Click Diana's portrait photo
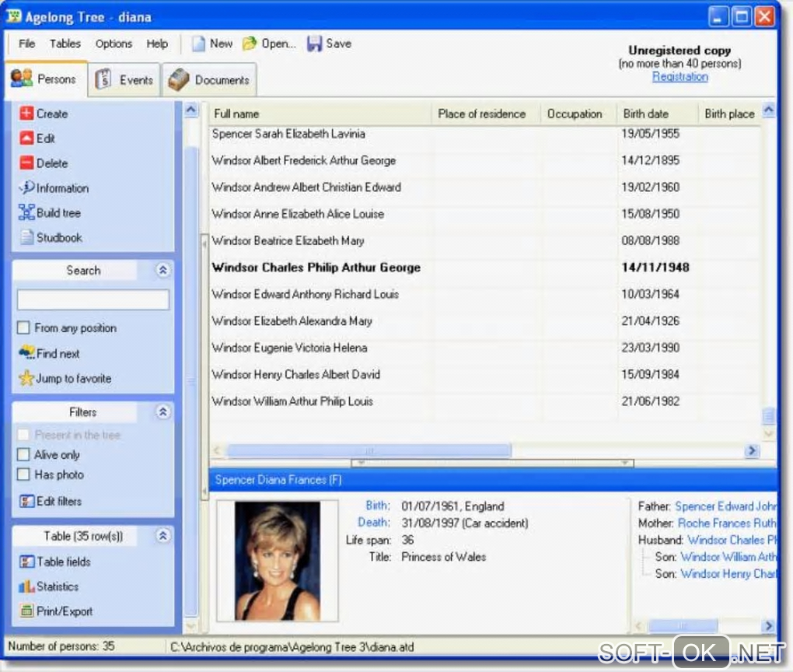The width and height of the screenshot is (793, 672). click(277, 561)
